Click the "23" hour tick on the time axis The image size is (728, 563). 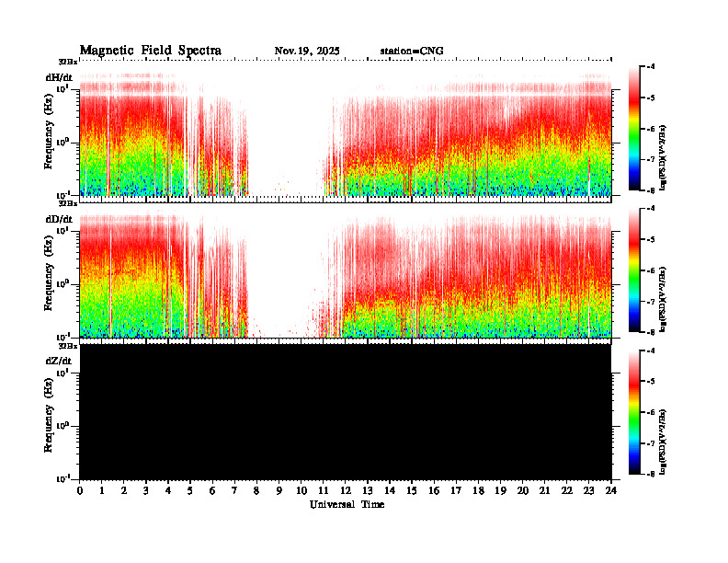pyautogui.click(x=589, y=491)
